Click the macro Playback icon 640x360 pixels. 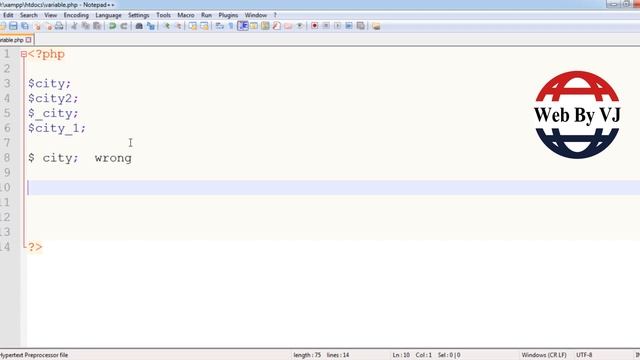(337, 26)
